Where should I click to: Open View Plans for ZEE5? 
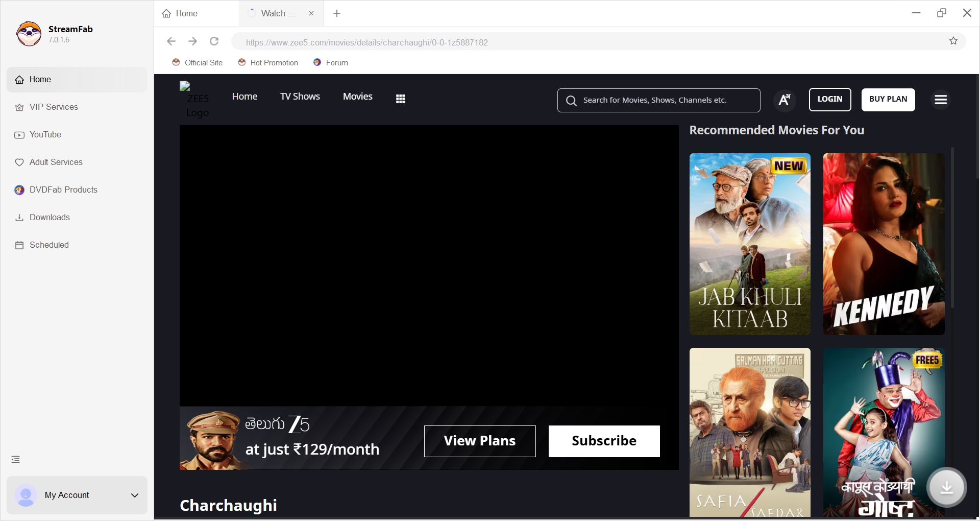tap(479, 441)
